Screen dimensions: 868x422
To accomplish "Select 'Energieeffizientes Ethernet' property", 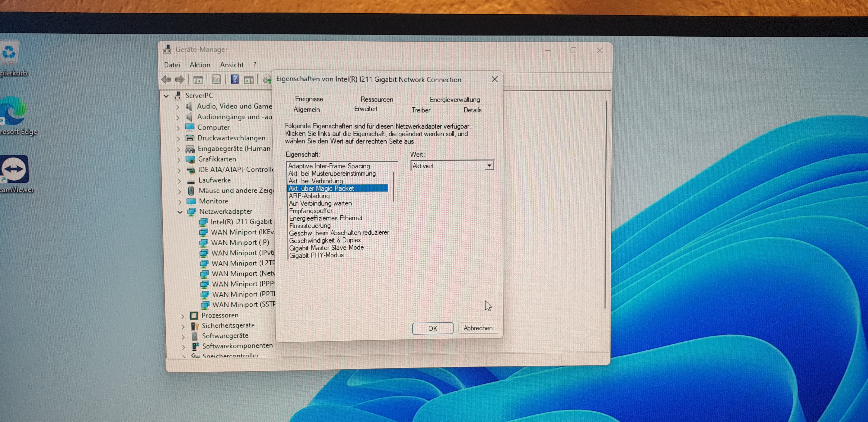I will click(325, 218).
